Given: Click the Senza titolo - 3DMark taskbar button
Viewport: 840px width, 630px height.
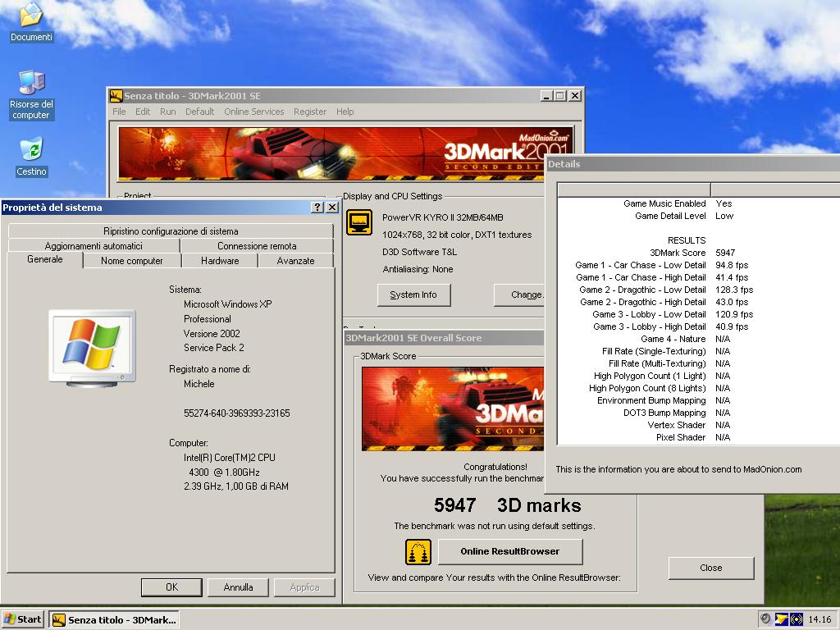Looking at the screenshot, I should tap(114, 620).
